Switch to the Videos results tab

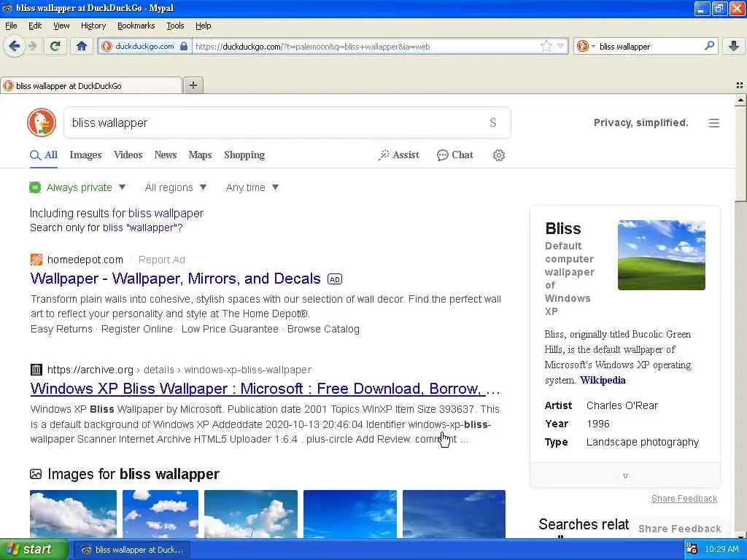(x=128, y=155)
